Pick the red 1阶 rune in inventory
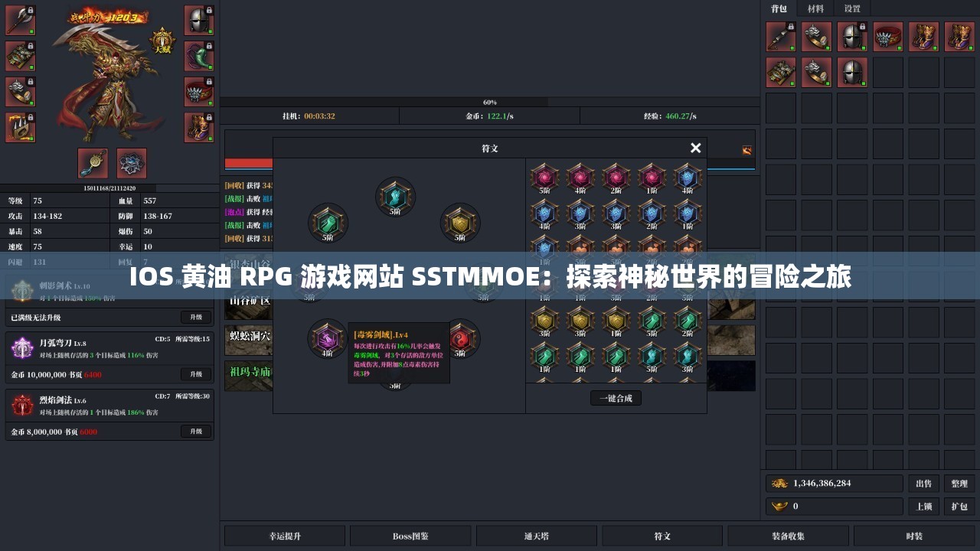Image resolution: width=980 pixels, height=551 pixels. 652,178
